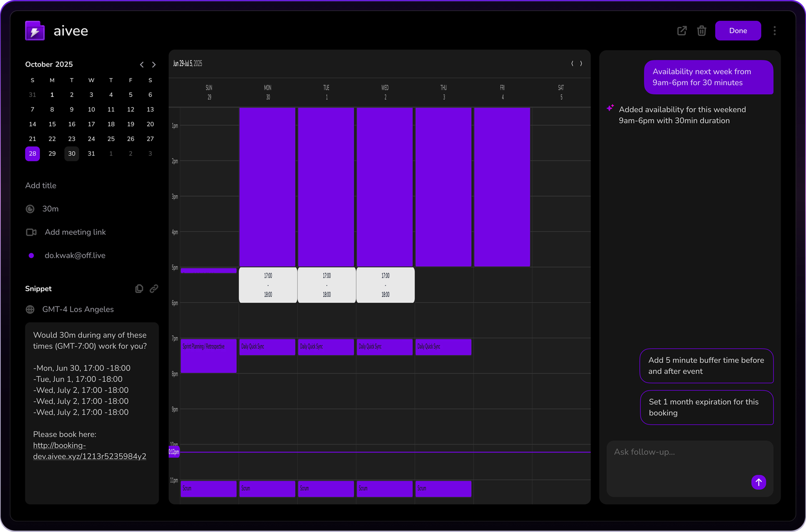
Task: Select October 15 in the mini calendar
Action: pos(52,124)
